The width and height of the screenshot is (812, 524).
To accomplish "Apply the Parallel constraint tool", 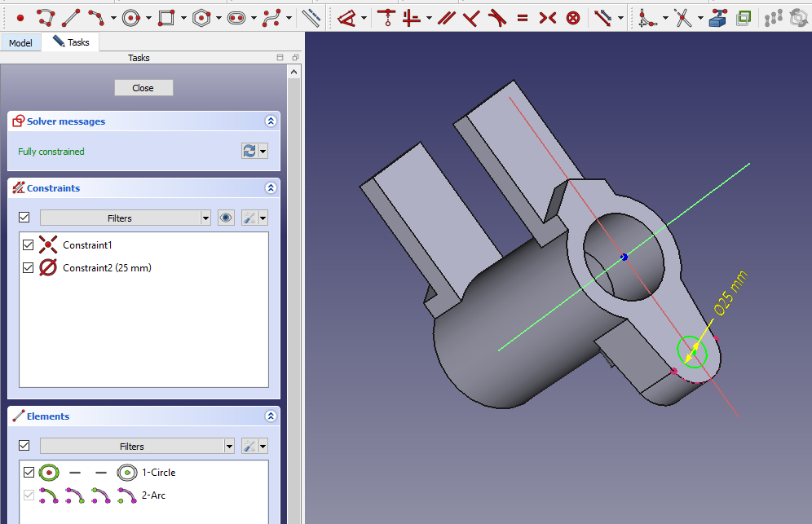I will click(x=445, y=17).
